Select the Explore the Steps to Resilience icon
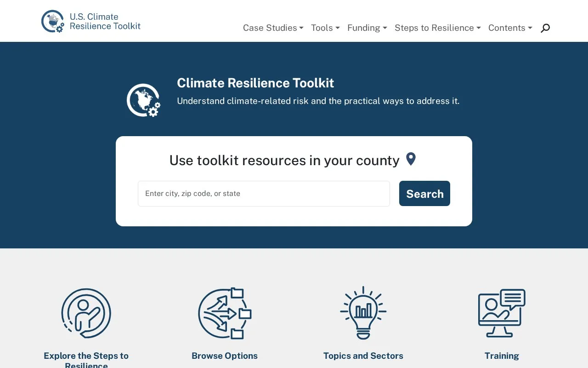The width and height of the screenshot is (588, 368). tap(86, 313)
